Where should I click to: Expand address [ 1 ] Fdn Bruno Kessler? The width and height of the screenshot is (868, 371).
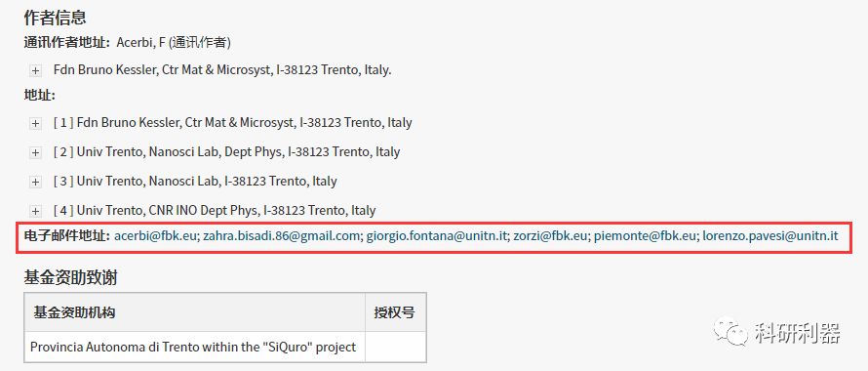pyautogui.click(x=35, y=123)
